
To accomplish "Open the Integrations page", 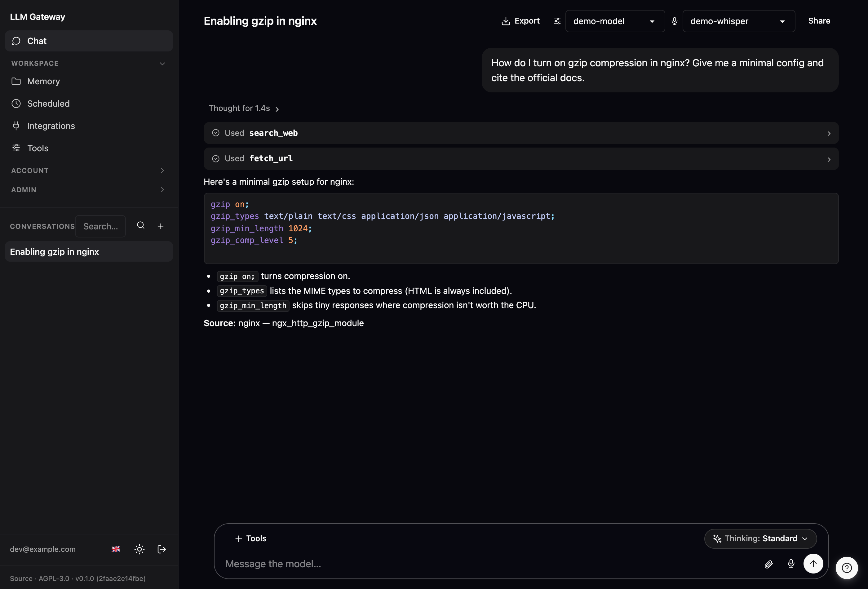I will [x=89, y=126].
